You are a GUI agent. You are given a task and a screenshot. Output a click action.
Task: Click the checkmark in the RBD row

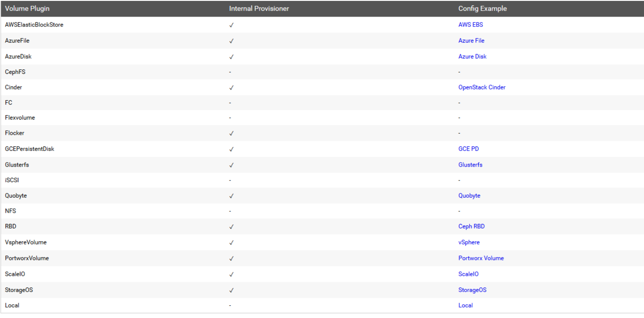coord(231,227)
